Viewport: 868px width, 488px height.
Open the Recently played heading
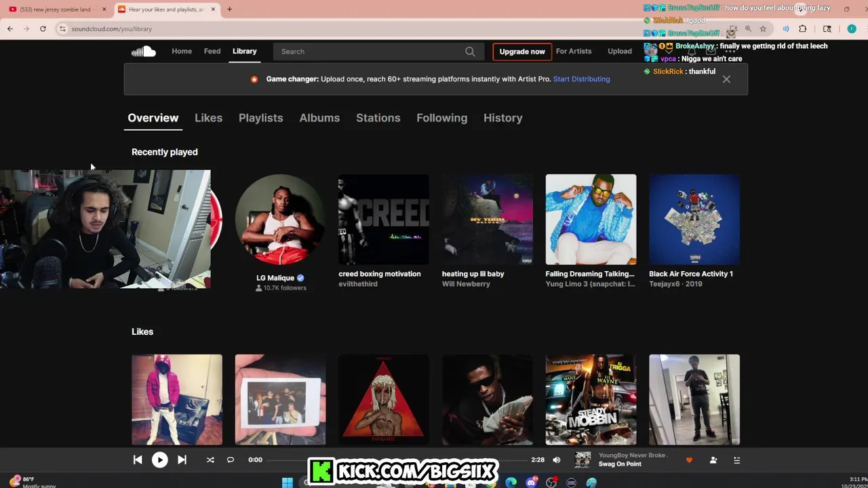tap(165, 152)
